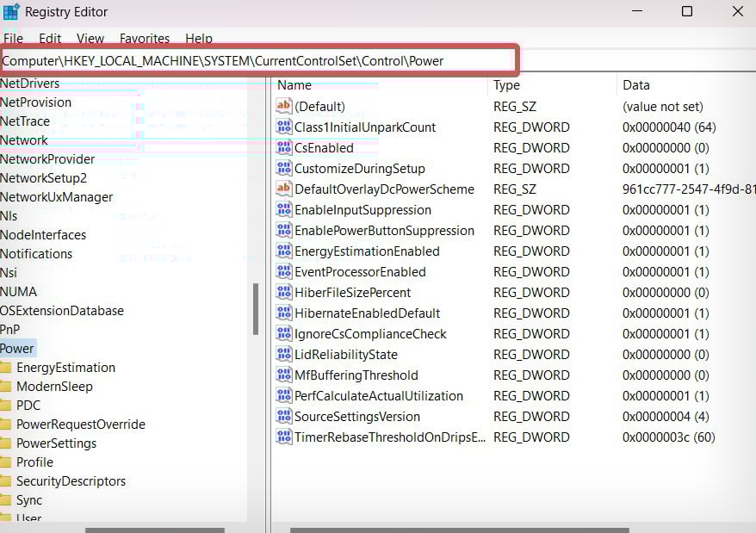This screenshot has height=533, width=756.
Task: Maximize the Registry Editor window
Action: [687, 11]
